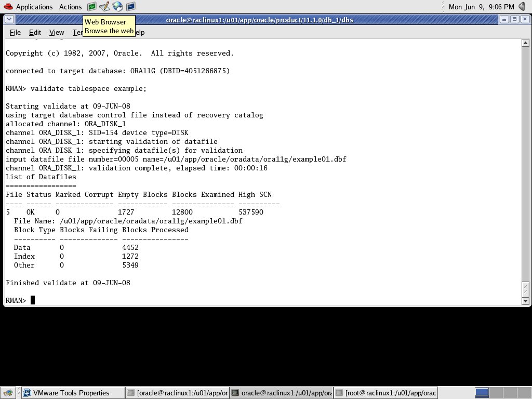The height and width of the screenshot is (399, 532).
Task: Launch the green System Monitor panel icon
Action: (91, 6)
